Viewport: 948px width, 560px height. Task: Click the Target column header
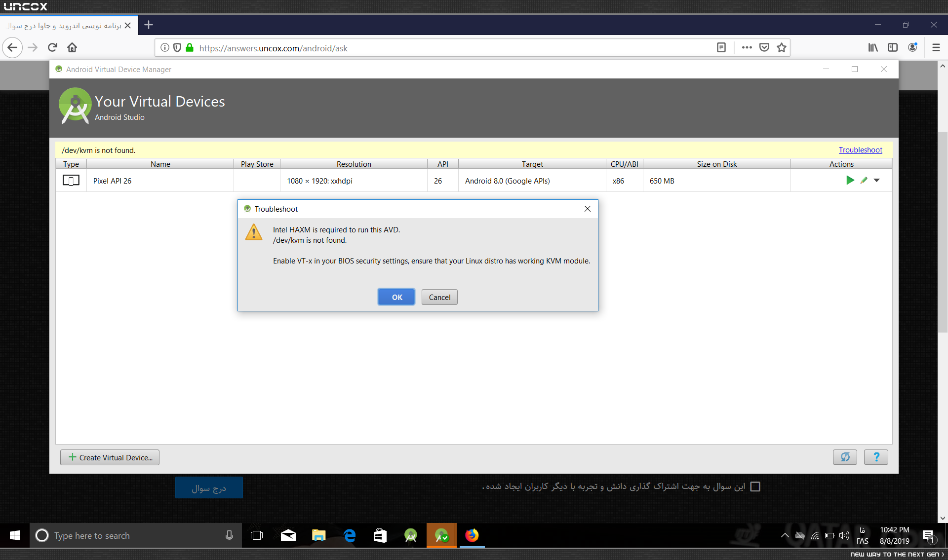[532, 164]
